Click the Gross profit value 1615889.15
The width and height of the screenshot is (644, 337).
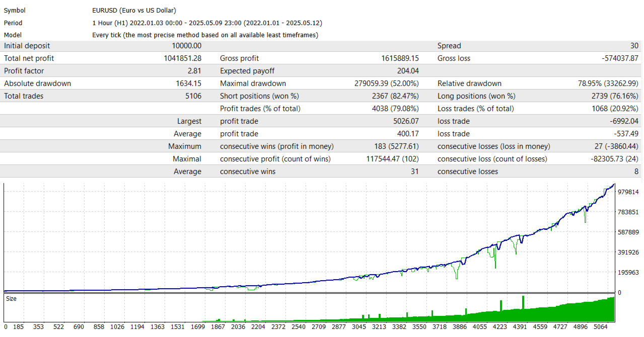pyautogui.click(x=400, y=58)
